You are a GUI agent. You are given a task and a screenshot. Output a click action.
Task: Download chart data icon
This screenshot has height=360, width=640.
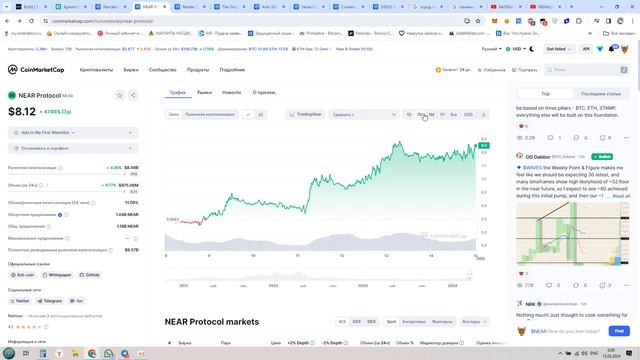484,115
